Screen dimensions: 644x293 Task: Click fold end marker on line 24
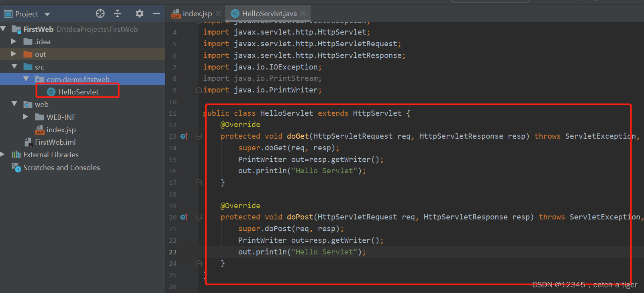(199, 263)
